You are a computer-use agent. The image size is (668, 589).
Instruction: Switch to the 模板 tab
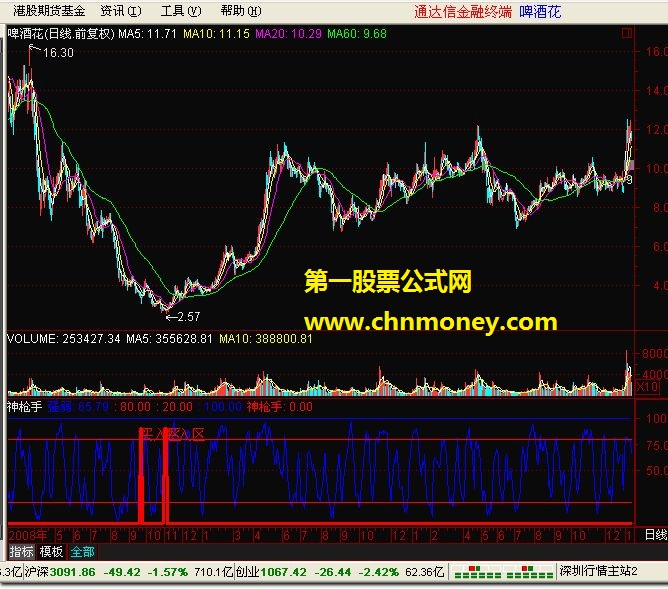(51, 552)
